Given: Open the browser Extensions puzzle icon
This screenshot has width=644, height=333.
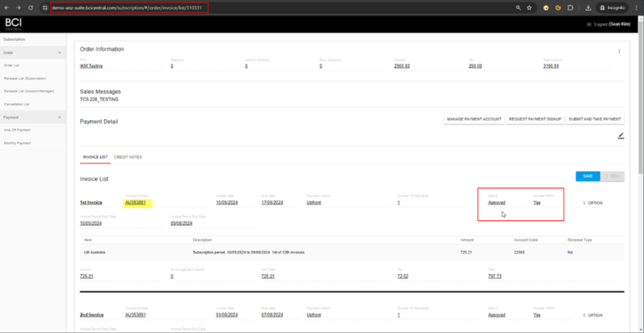Looking at the screenshot, I should coord(570,7).
